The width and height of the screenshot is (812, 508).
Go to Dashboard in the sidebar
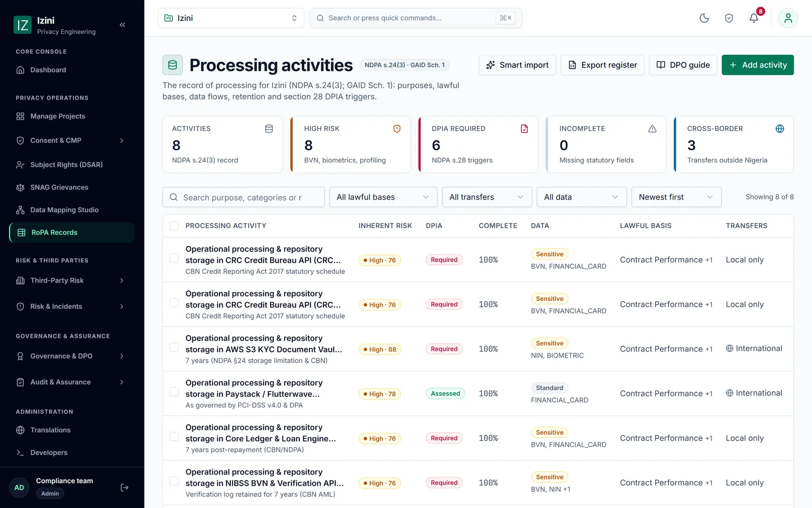pyautogui.click(x=72, y=70)
